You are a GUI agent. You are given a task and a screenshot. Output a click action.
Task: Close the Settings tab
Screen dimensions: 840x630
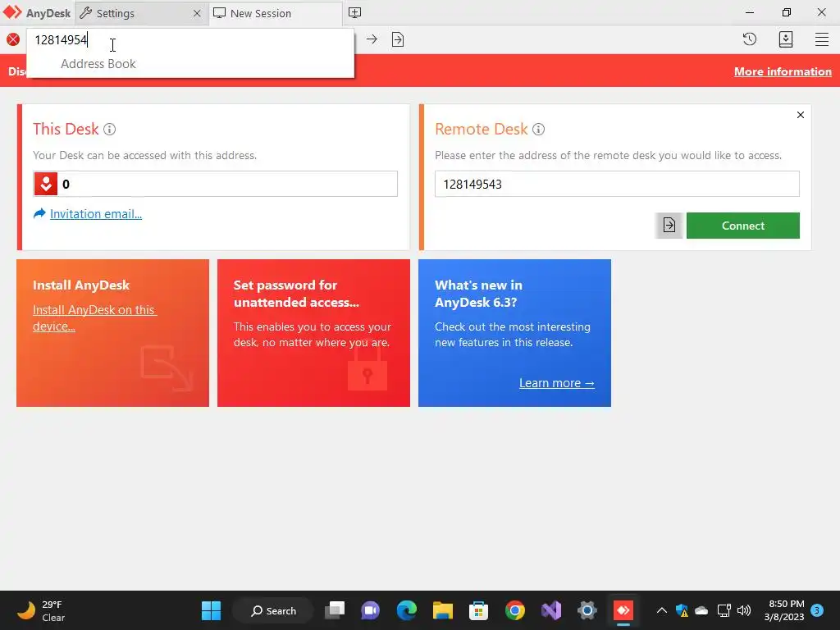click(x=197, y=13)
